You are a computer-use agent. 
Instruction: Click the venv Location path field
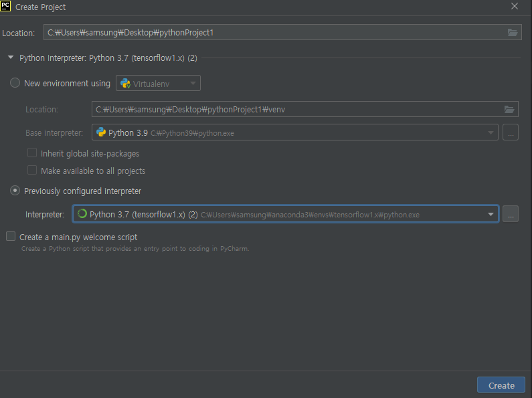[x=304, y=109]
